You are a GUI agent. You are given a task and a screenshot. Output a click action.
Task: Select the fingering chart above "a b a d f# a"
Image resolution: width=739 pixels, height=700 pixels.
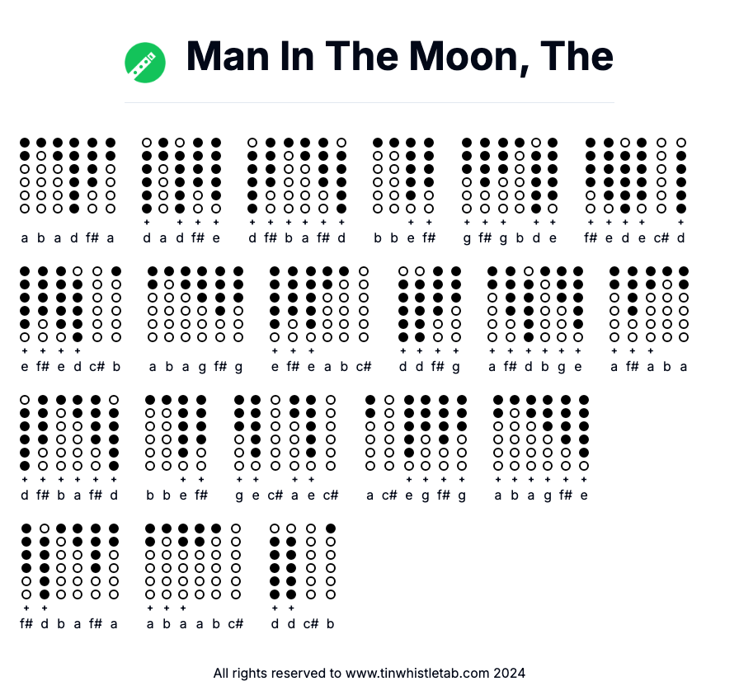[x=68, y=176]
